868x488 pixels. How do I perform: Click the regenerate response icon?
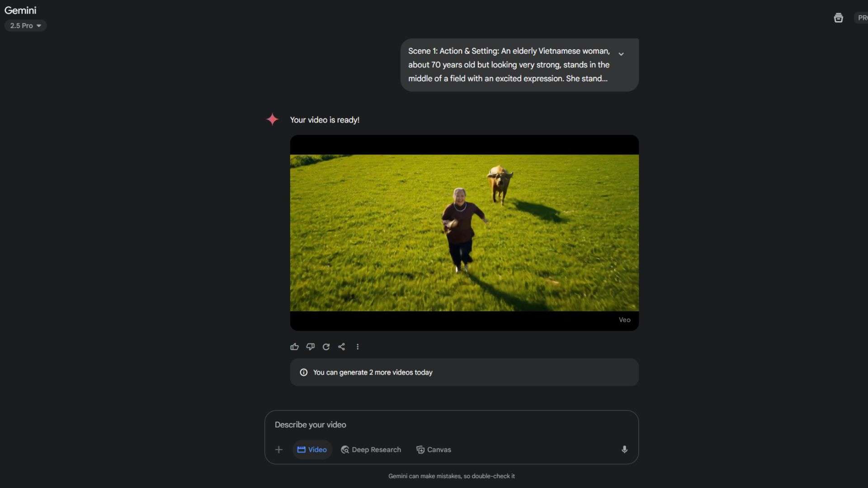326,347
